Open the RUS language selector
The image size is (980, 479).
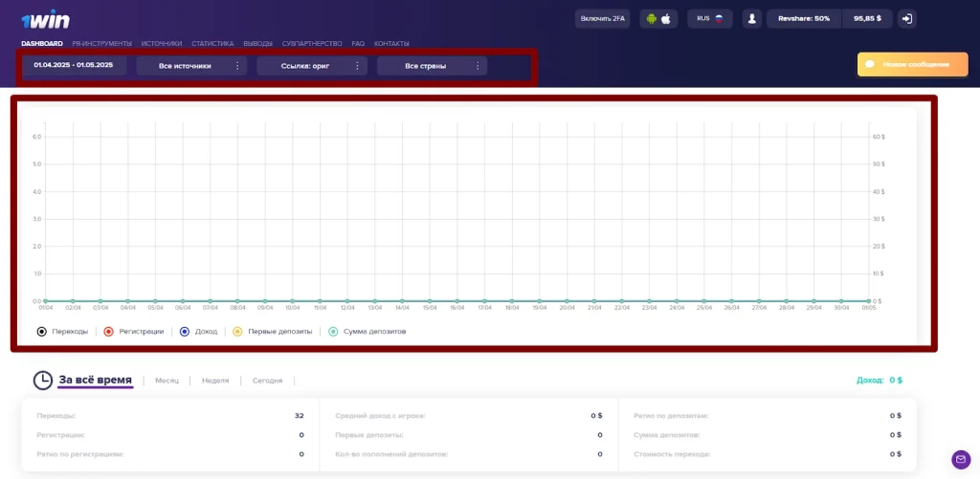[x=710, y=19]
